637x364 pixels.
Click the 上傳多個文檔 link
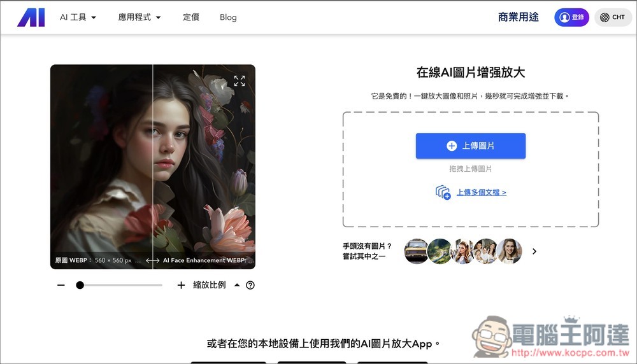click(482, 192)
